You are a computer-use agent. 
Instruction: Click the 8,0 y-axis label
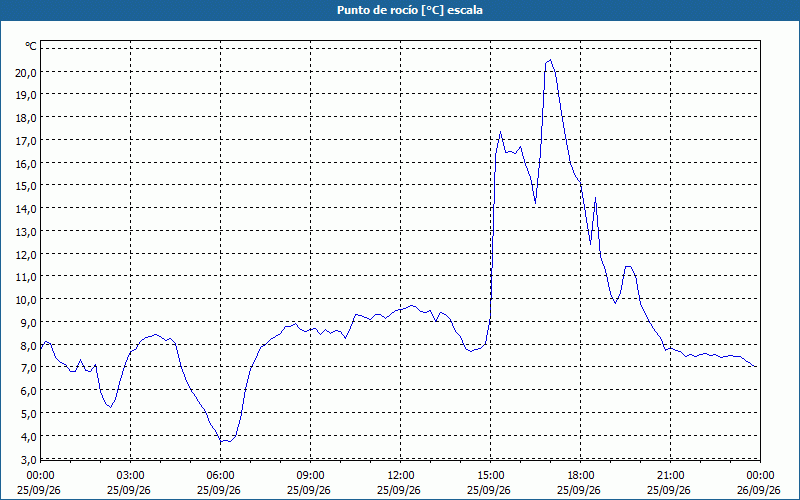tap(28, 345)
